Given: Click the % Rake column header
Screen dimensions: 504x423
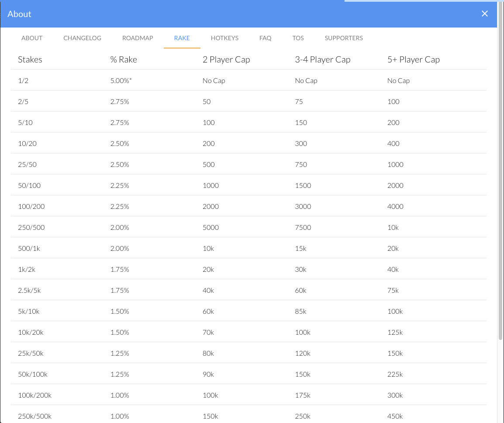Looking at the screenshot, I should [x=124, y=59].
